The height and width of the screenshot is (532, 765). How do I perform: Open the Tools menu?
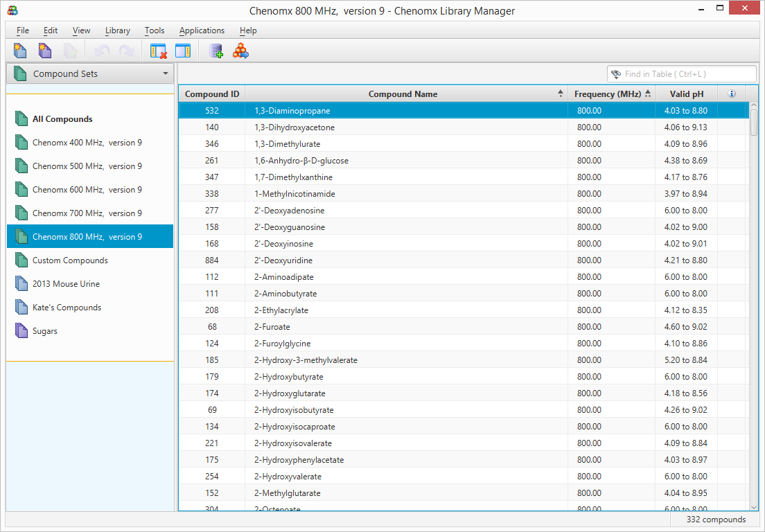[154, 30]
